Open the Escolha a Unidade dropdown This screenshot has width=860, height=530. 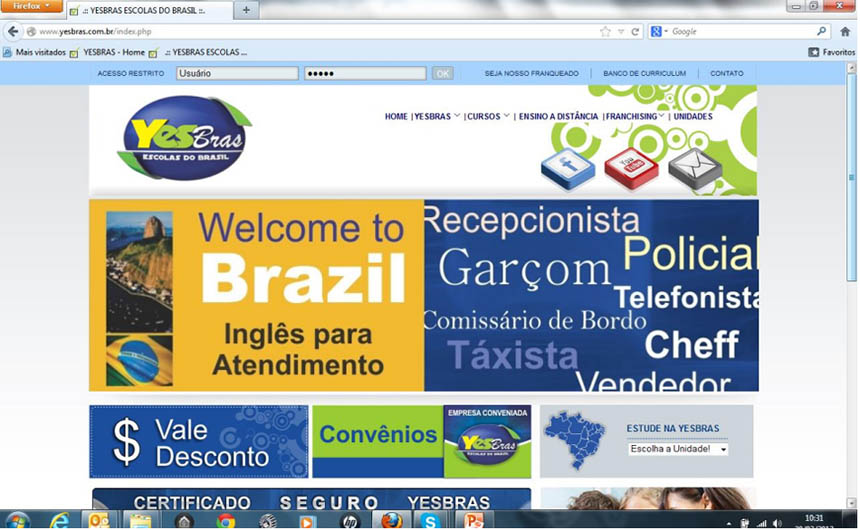click(678, 449)
